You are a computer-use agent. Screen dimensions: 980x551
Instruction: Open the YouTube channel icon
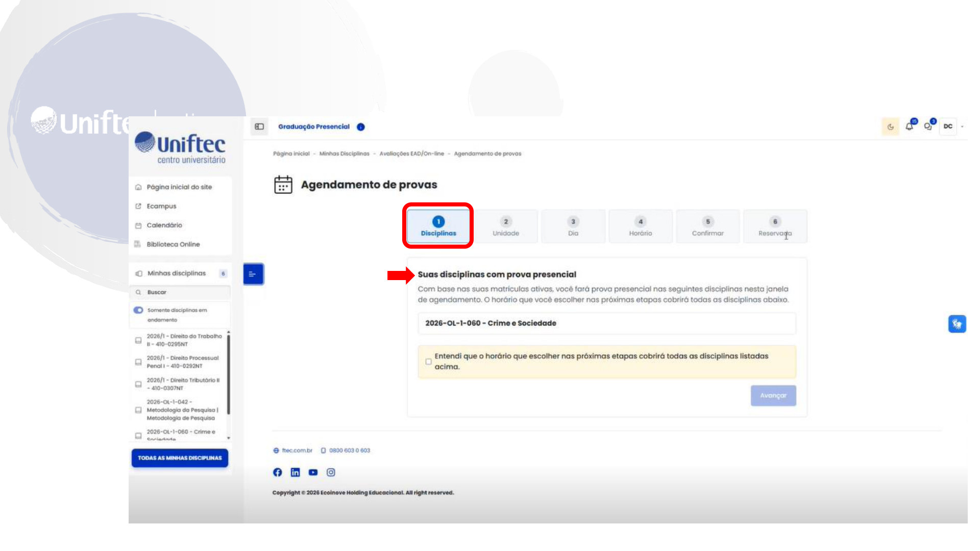tap(313, 472)
